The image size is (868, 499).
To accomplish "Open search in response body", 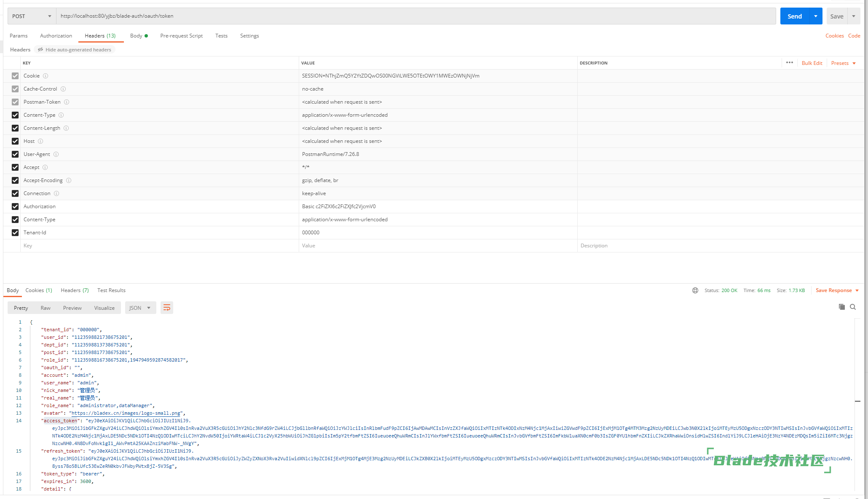I will click(853, 307).
